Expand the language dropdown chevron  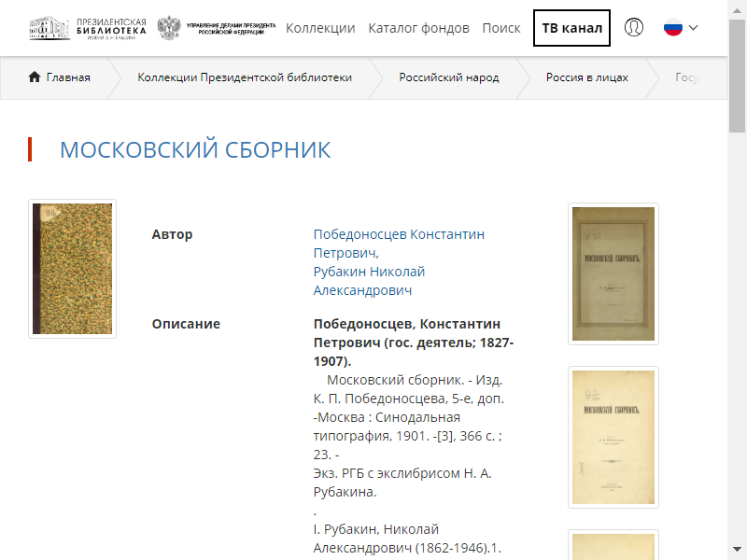pos(693,28)
